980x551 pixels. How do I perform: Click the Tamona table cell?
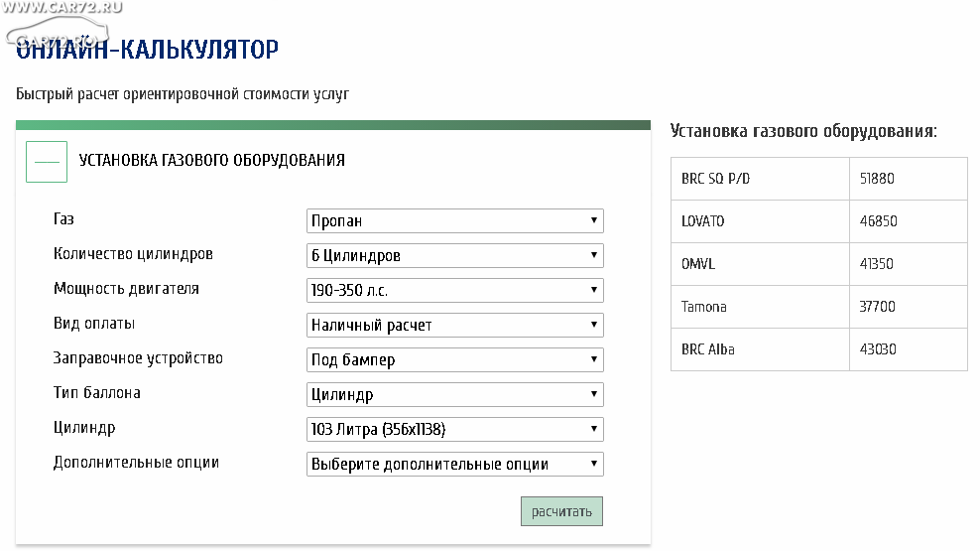(x=760, y=307)
